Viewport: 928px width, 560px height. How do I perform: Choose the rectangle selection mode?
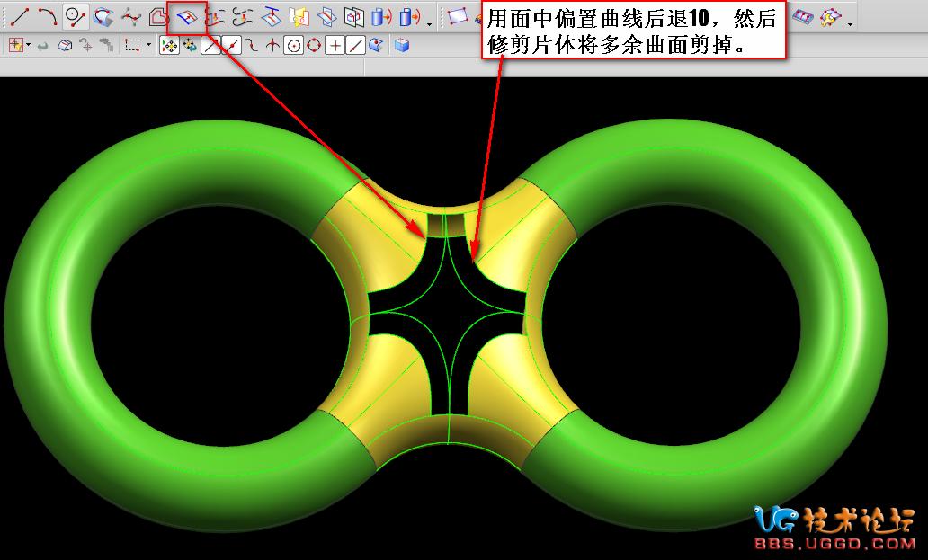point(132,46)
